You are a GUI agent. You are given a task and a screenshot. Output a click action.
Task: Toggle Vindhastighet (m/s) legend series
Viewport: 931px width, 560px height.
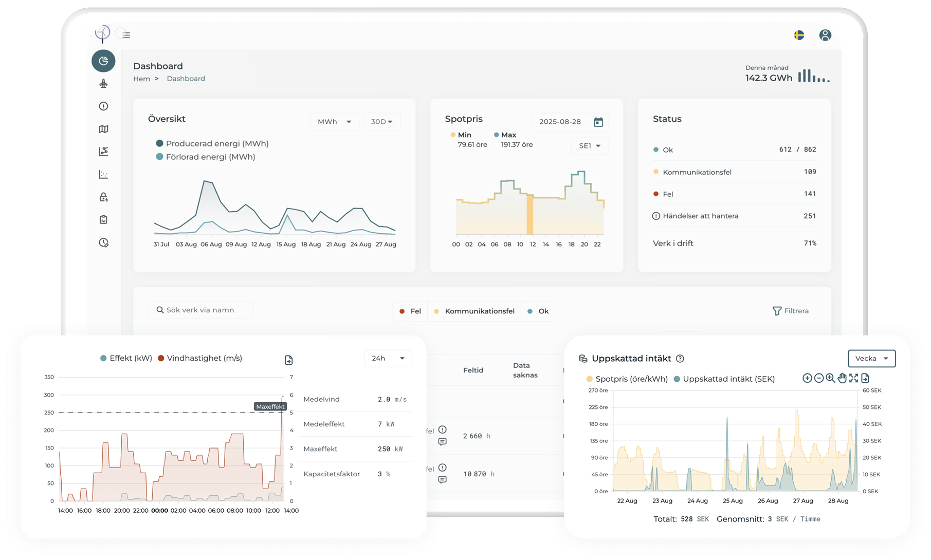(x=200, y=358)
